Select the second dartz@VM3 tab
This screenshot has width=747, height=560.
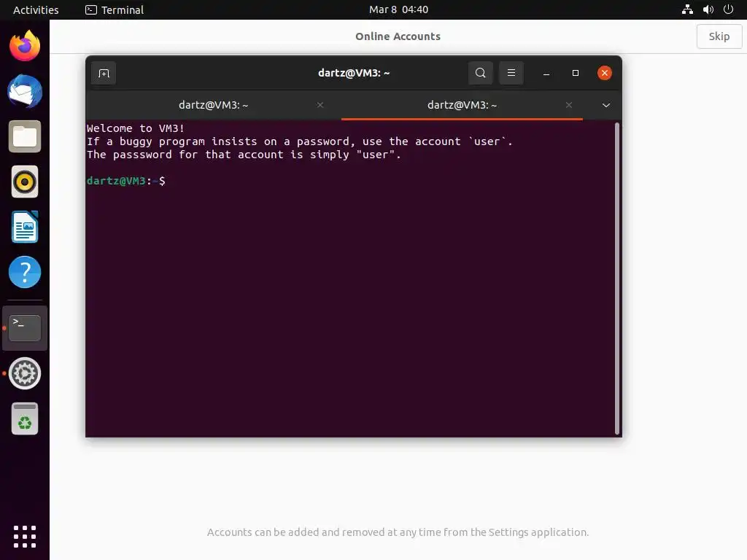pos(462,105)
